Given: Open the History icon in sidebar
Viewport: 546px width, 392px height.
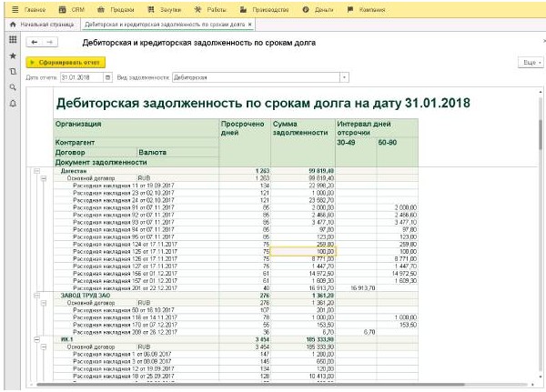Looking at the screenshot, I should click(12, 71).
